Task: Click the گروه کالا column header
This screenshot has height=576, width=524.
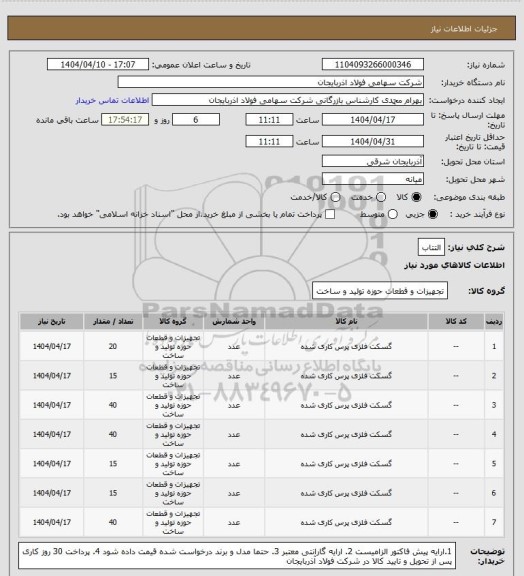Action: 173,321
